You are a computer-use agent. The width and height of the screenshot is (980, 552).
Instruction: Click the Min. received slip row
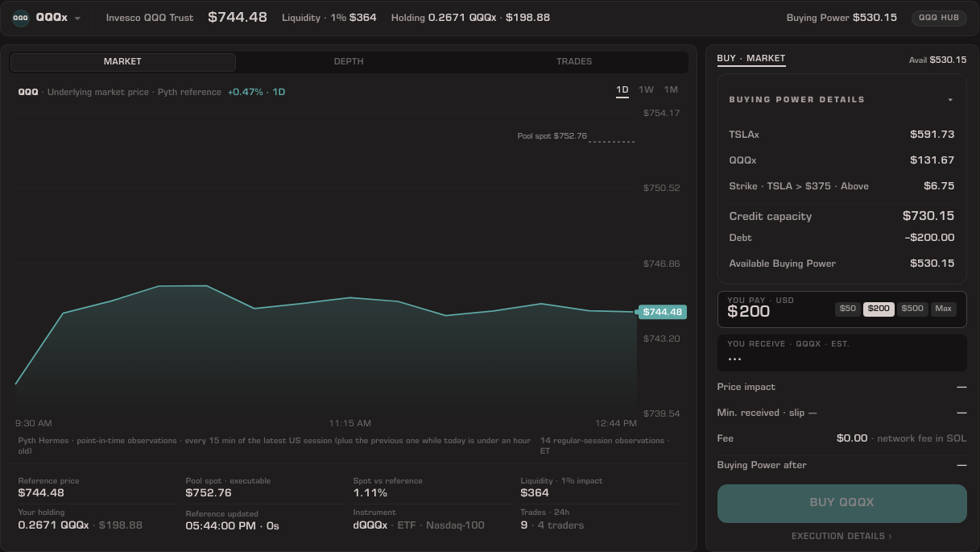(841, 413)
